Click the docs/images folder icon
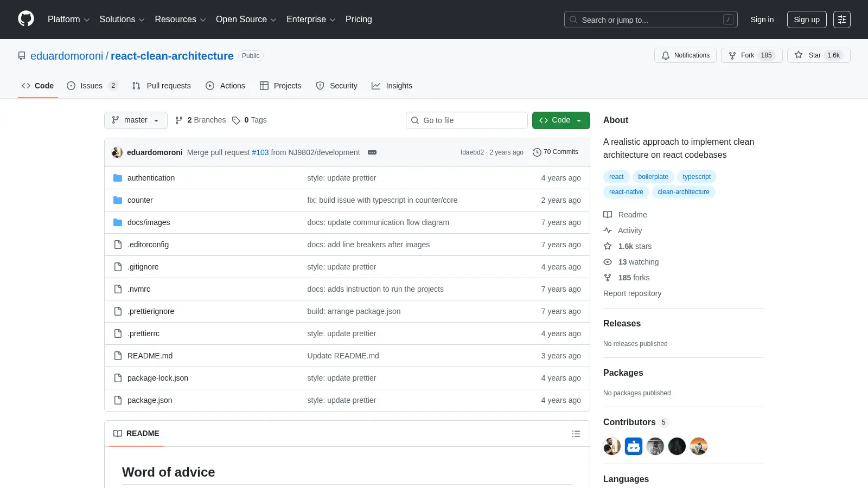Image resolution: width=868 pixels, height=488 pixels. (x=118, y=222)
